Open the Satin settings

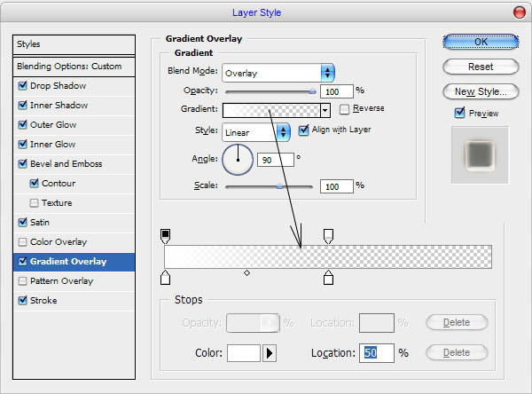click(x=40, y=223)
